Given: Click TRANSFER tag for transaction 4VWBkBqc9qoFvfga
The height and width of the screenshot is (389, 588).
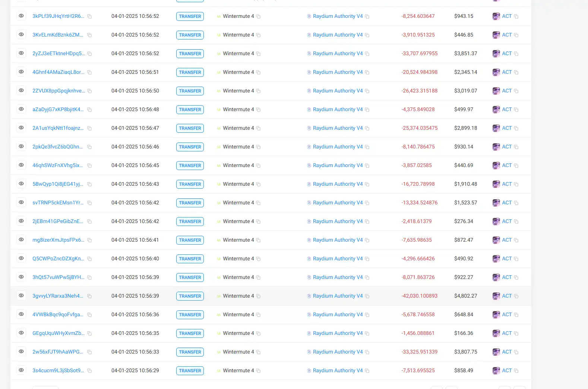Looking at the screenshot, I should (x=190, y=315).
